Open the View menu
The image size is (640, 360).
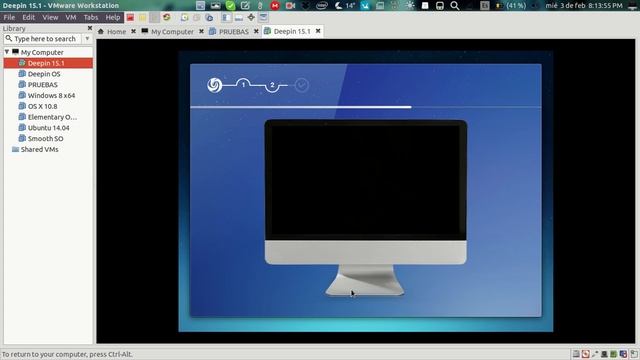(50, 18)
